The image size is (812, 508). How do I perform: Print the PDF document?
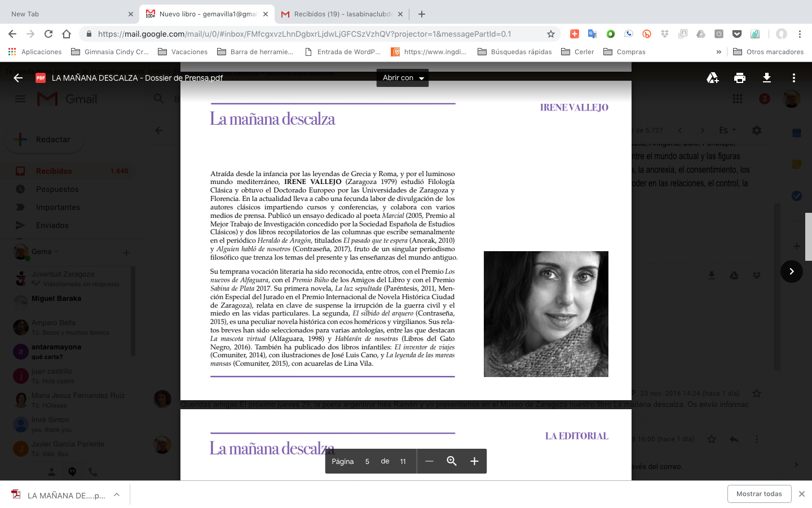coord(740,78)
